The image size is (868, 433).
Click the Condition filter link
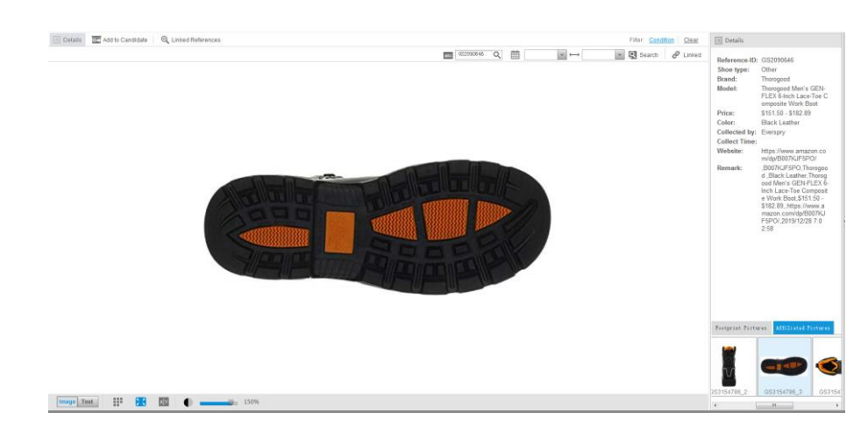pyautogui.click(x=661, y=39)
